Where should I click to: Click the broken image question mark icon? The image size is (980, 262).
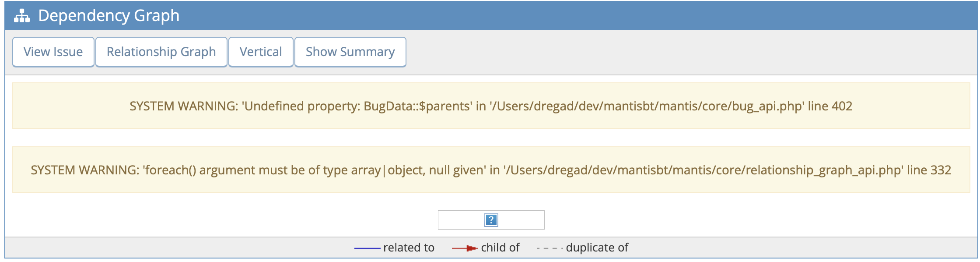(491, 220)
